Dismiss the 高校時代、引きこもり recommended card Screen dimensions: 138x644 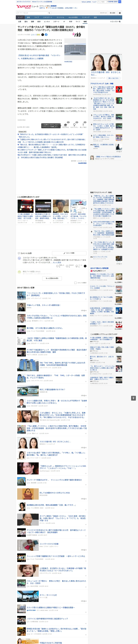tap(68, 223)
